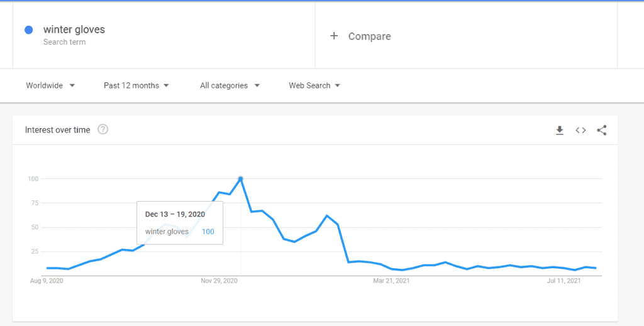The height and width of the screenshot is (326, 644).
Task: Click the Interest over time heading
Action: (57, 130)
